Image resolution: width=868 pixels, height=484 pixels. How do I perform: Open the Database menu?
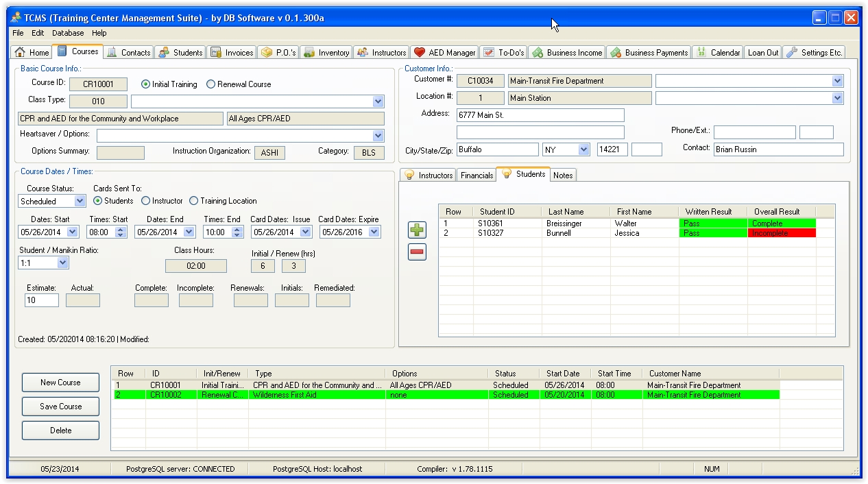[68, 33]
